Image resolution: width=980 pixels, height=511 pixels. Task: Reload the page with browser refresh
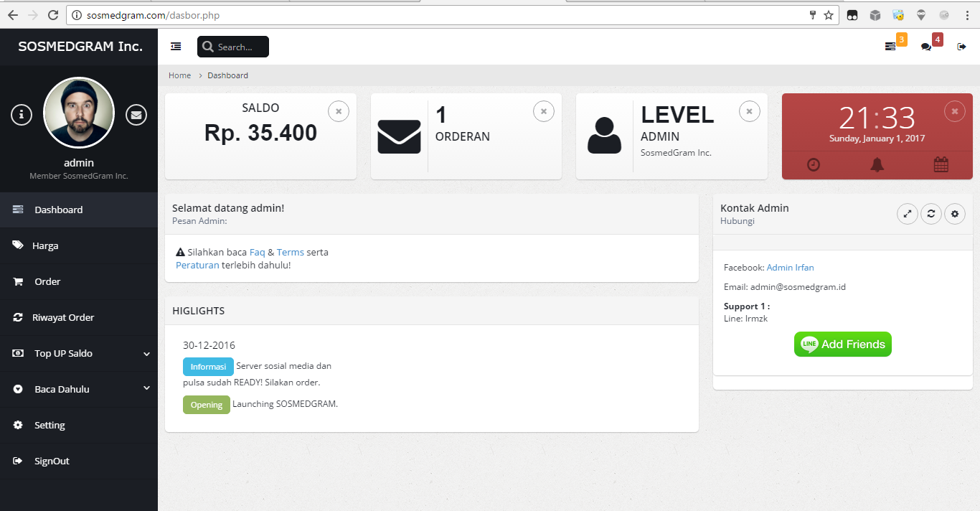click(53, 15)
